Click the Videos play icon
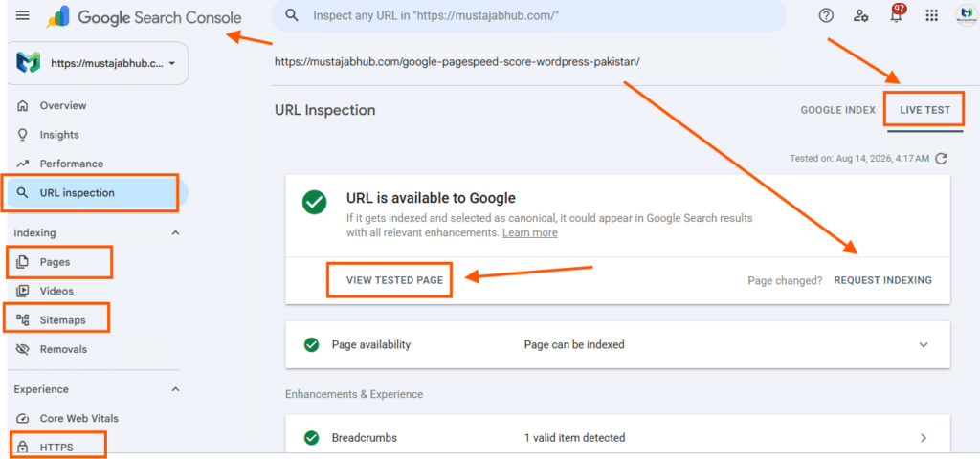The height and width of the screenshot is (459, 980). 23,291
